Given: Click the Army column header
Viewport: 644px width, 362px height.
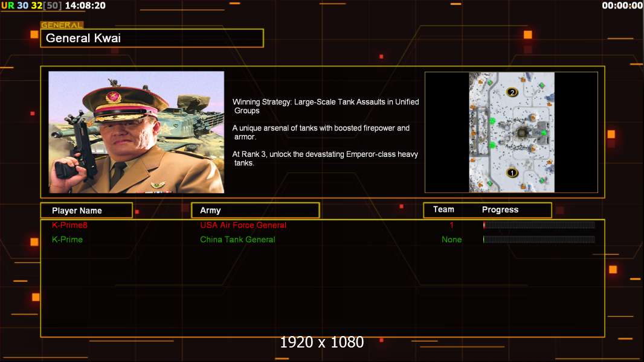Looking at the screenshot, I should point(256,211).
